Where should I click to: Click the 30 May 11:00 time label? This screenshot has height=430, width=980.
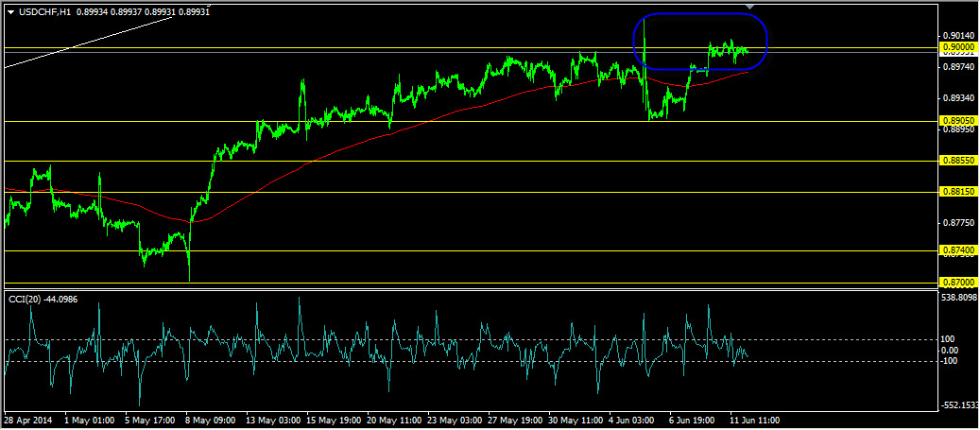(576, 420)
